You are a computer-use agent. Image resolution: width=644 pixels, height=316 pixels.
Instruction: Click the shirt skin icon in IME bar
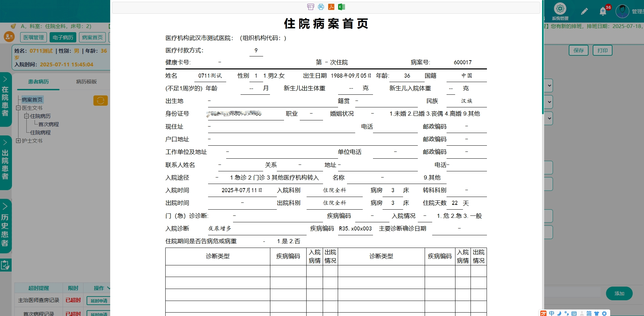click(x=597, y=313)
